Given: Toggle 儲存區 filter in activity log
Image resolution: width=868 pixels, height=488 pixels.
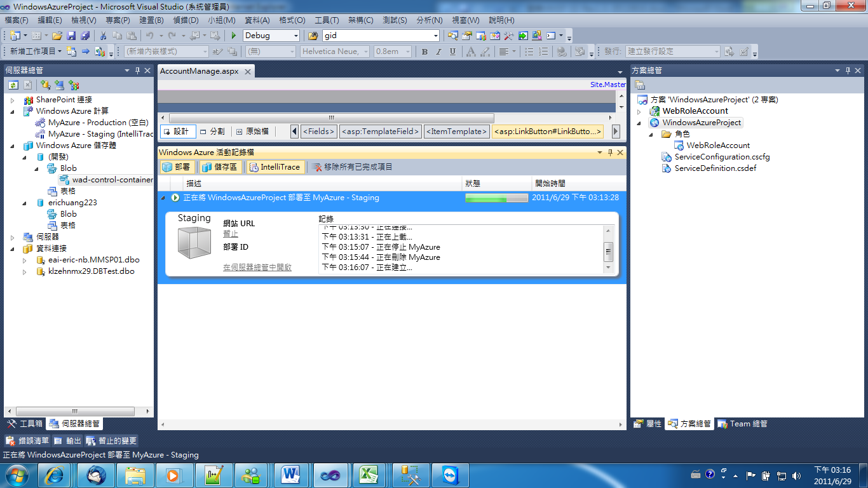Looking at the screenshot, I should 219,167.
